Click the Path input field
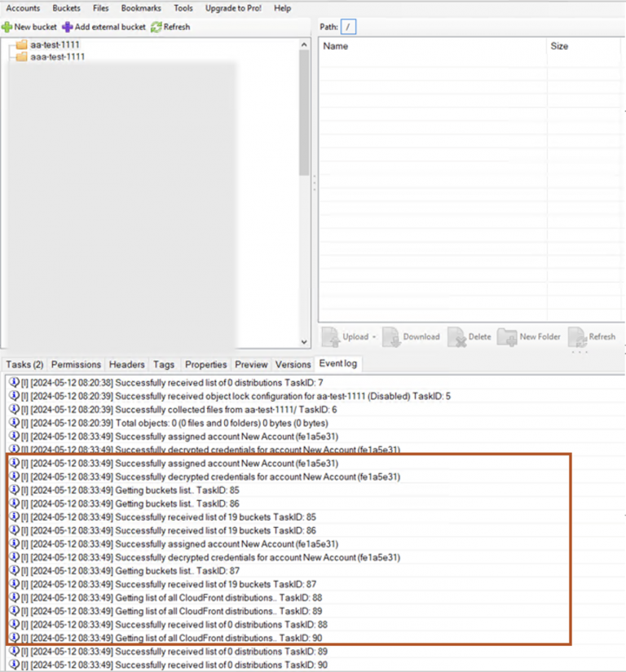Image resolution: width=626 pixels, height=672 pixels. pos(349,28)
